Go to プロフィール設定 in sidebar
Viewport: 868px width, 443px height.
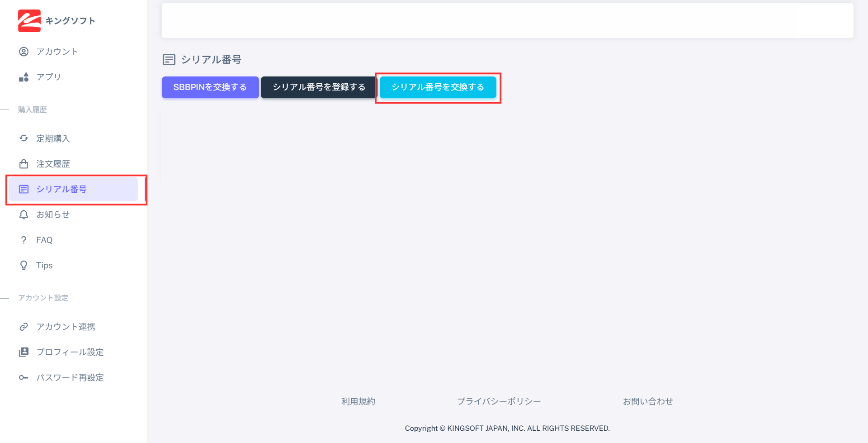[70, 352]
